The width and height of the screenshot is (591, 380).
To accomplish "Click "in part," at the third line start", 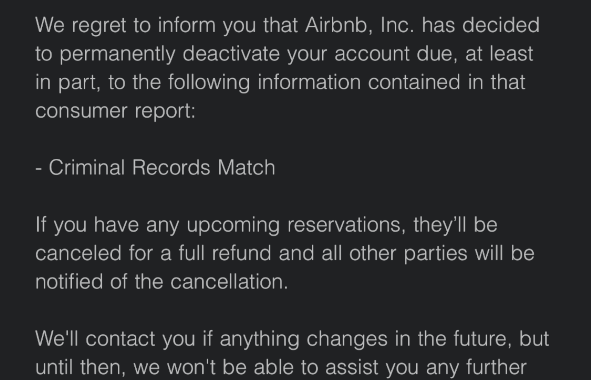I will [68, 83].
